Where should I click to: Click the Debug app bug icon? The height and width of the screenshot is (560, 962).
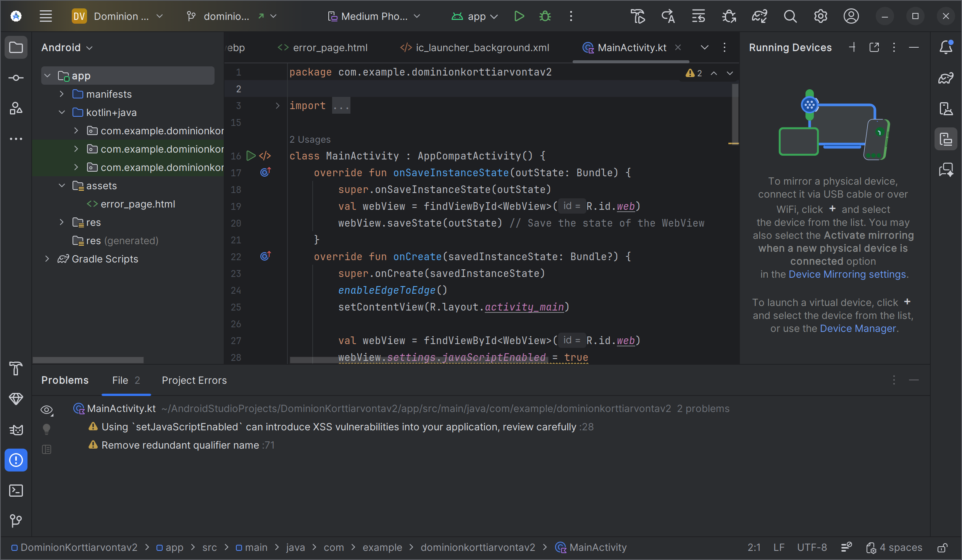click(545, 16)
